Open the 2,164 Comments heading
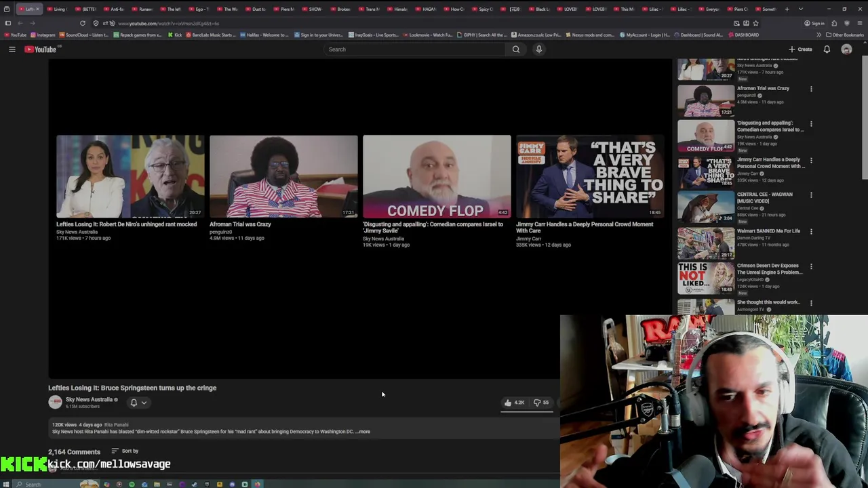 74,451
